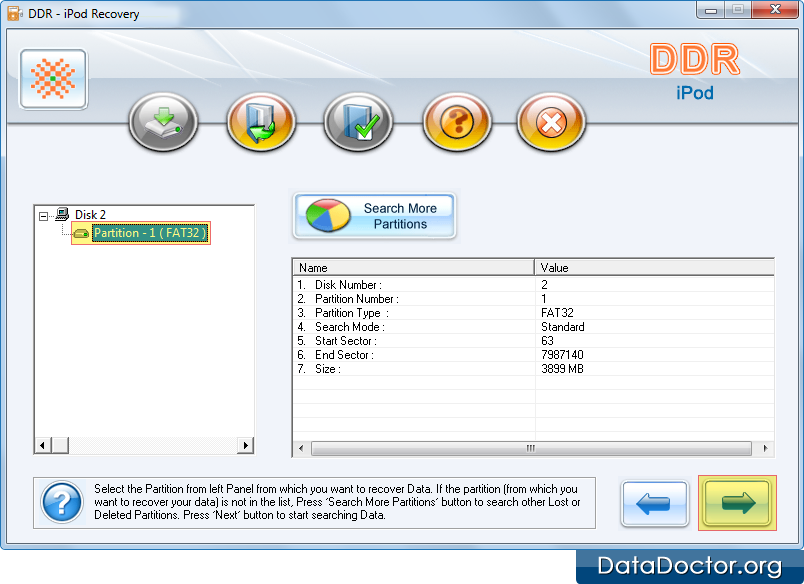The image size is (804, 584).
Task: Click tree panel scroll right arrow
Action: click(x=245, y=445)
